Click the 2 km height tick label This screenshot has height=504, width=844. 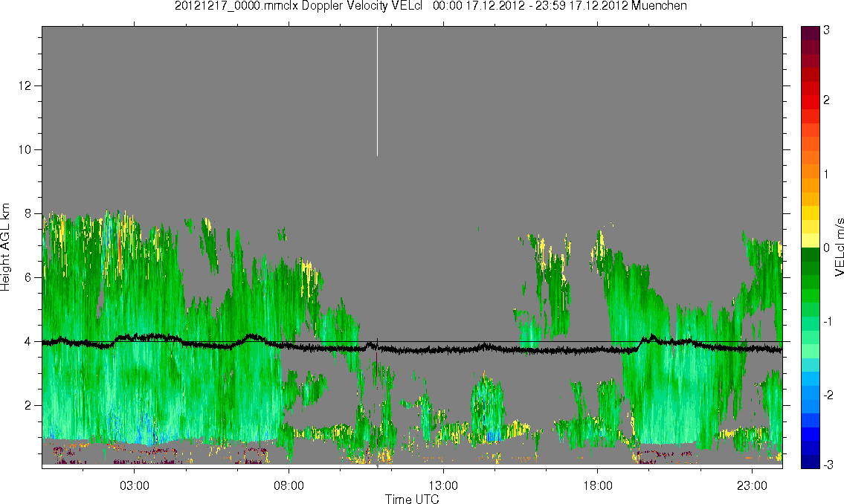pos(28,406)
